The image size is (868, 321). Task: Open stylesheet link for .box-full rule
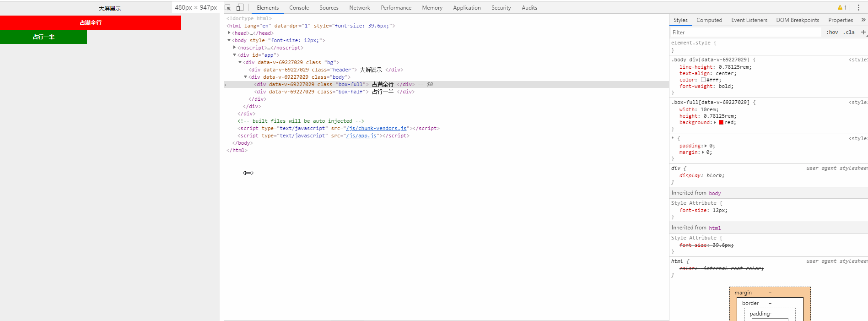(858, 103)
